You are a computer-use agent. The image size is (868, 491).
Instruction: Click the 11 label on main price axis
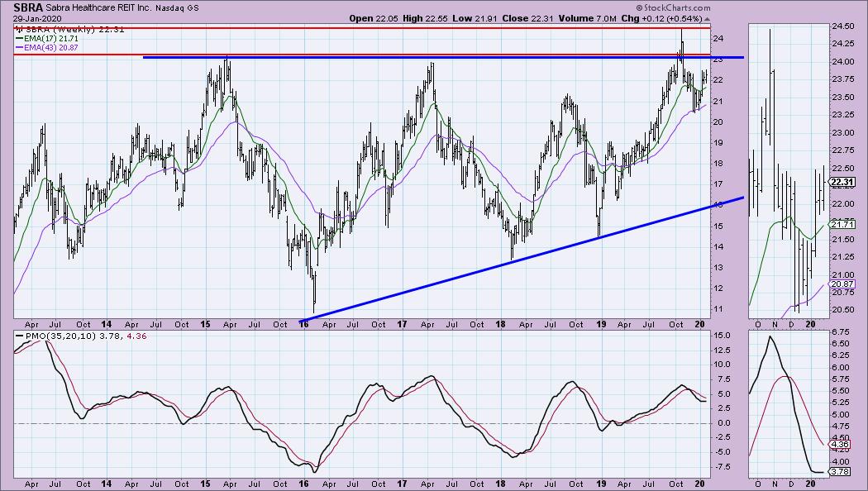pos(718,309)
